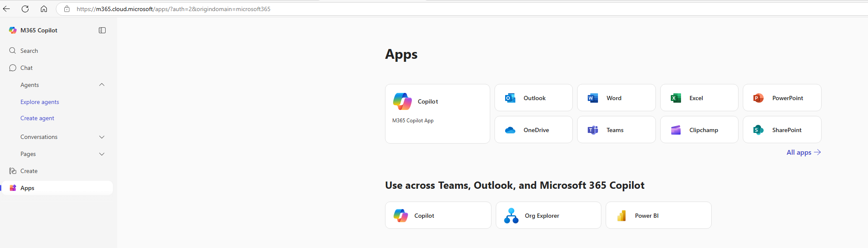Viewport: 868px width, 248px height.
Task: Open the OneDrive app tile
Action: tap(533, 130)
